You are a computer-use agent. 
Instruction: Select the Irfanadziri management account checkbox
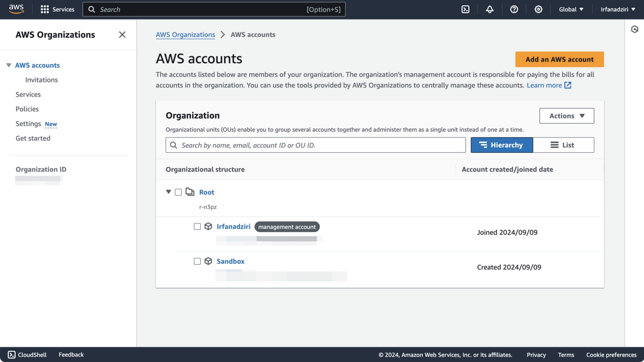click(197, 227)
